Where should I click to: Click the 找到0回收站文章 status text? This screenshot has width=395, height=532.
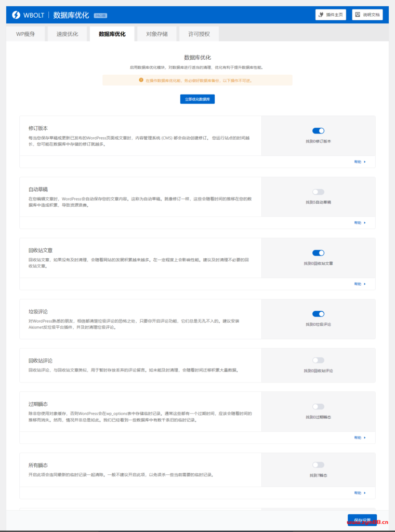click(x=318, y=263)
